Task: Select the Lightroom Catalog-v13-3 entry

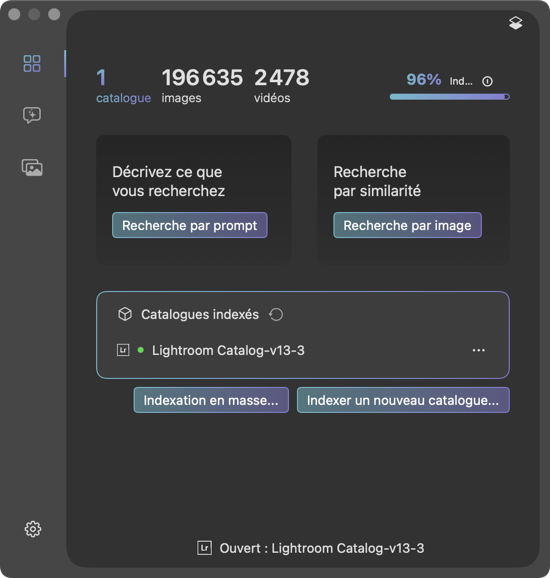Action: 228,350
